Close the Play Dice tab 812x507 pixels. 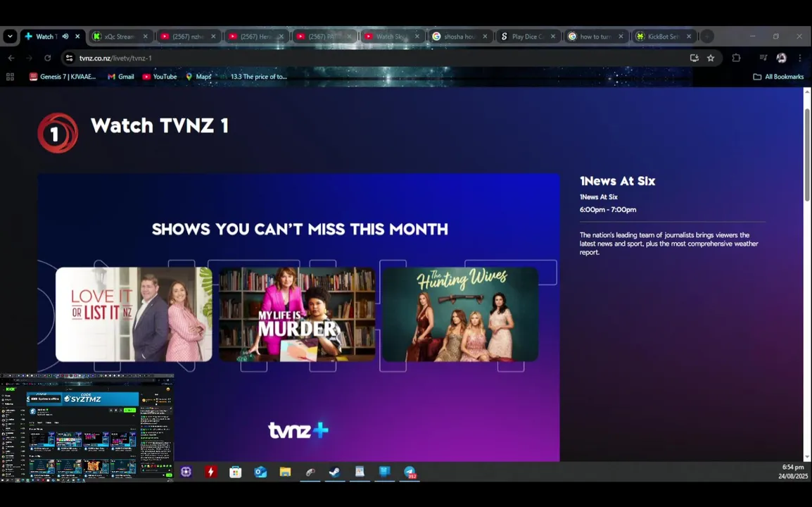click(x=552, y=37)
